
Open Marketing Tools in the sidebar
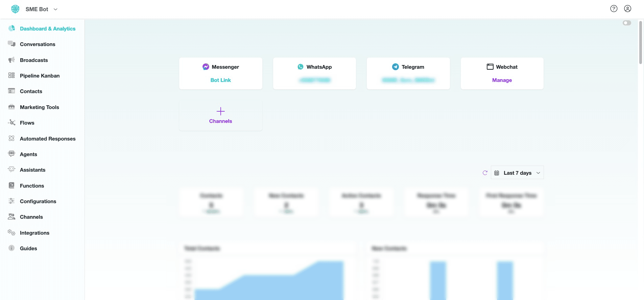pyautogui.click(x=40, y=107)
